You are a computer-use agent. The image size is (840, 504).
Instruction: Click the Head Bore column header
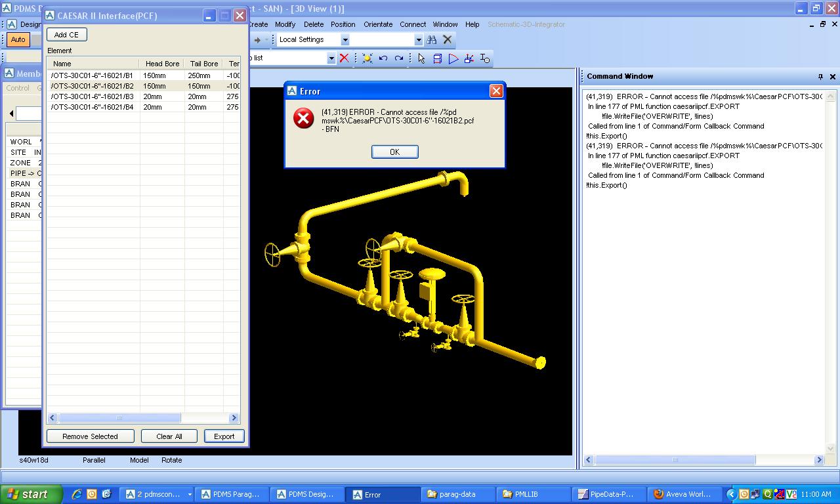162,64
